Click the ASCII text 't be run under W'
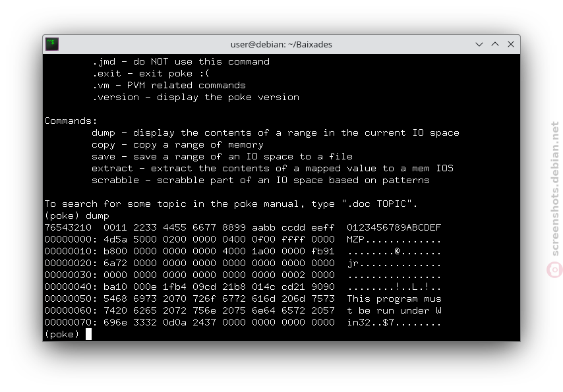 pyautogui.click(x=394, y=310)
